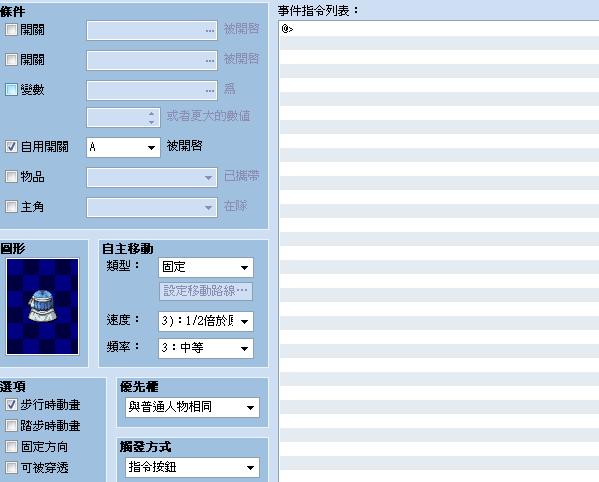Open the 主角 actor dropdown
The image size is (599, 482).
(152, 207)
